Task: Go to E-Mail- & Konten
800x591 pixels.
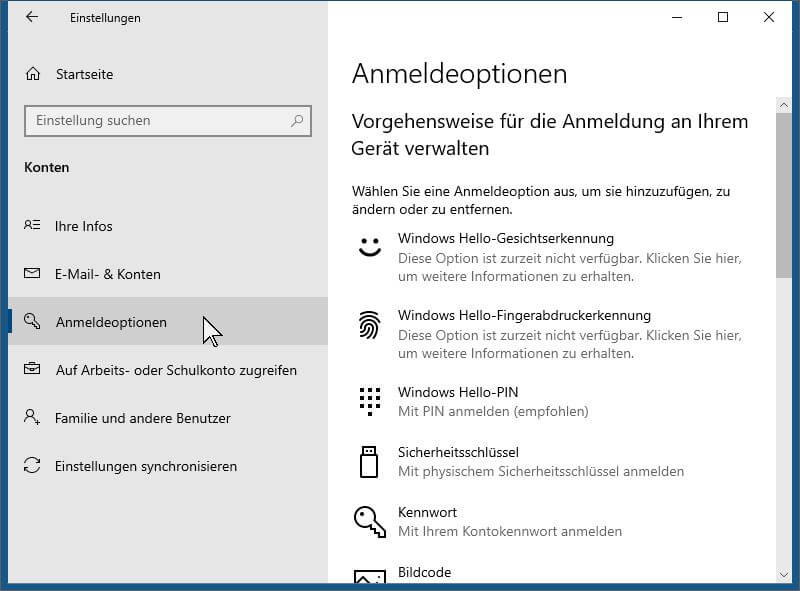Action: pos(168,274)
